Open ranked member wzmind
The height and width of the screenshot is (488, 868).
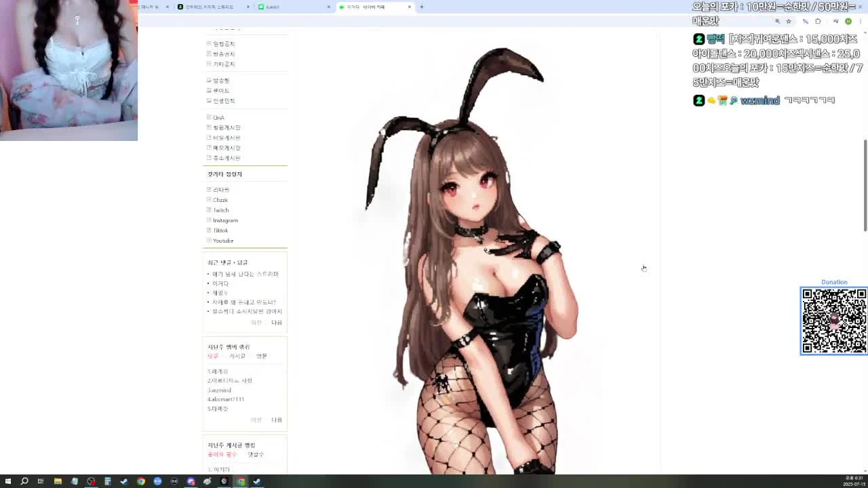pyautogui.click(x=219, y=390)
